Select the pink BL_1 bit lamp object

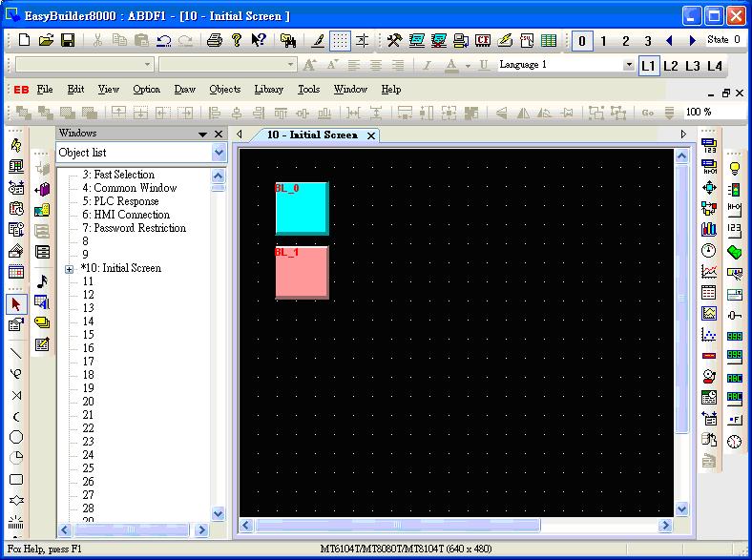click(303, 272)
